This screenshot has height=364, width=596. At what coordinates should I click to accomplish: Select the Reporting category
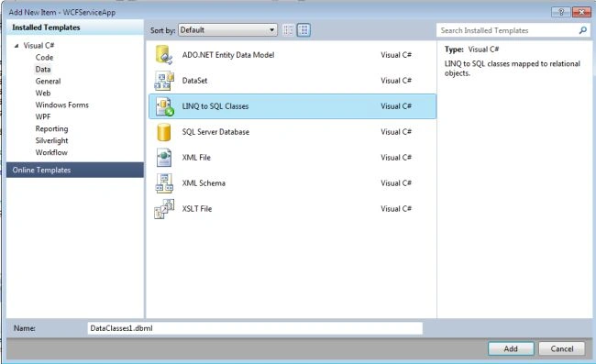tap(51, 128)
